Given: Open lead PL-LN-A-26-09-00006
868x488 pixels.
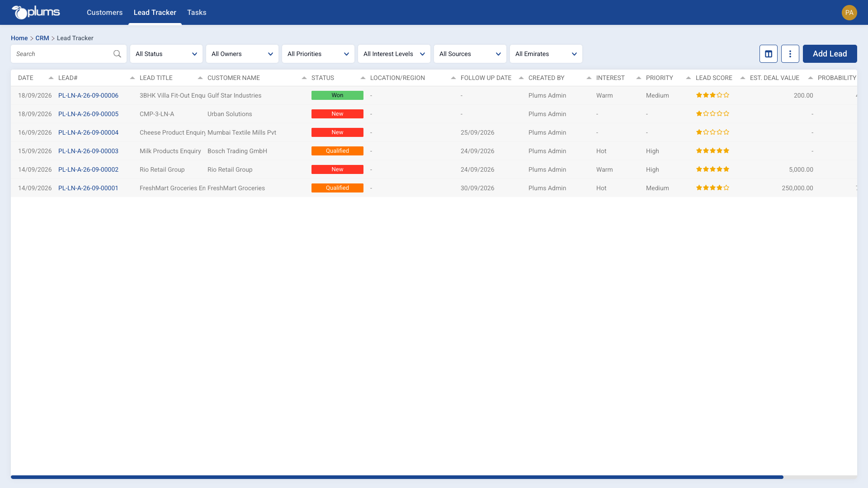Looking at the screenshot, I should 88,95.
